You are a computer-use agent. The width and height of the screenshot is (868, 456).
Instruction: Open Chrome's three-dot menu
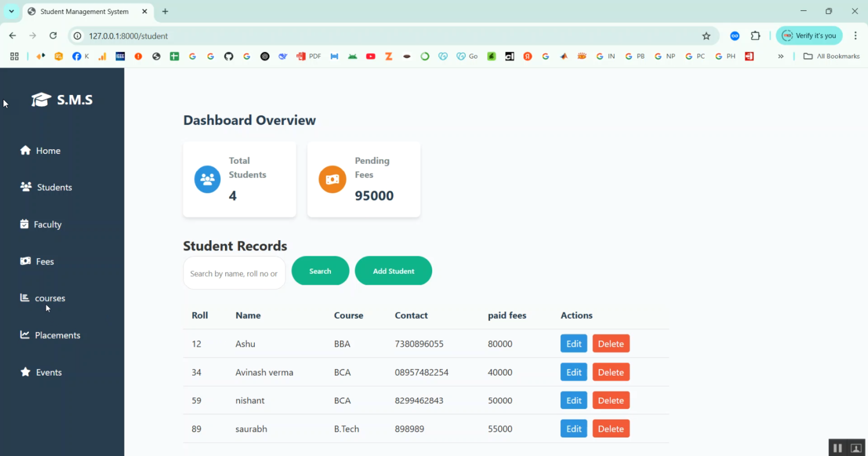point(856,35)
